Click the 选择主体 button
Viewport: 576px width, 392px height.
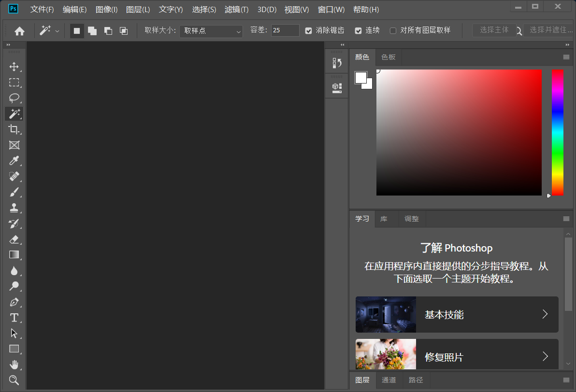pos(494,30)
